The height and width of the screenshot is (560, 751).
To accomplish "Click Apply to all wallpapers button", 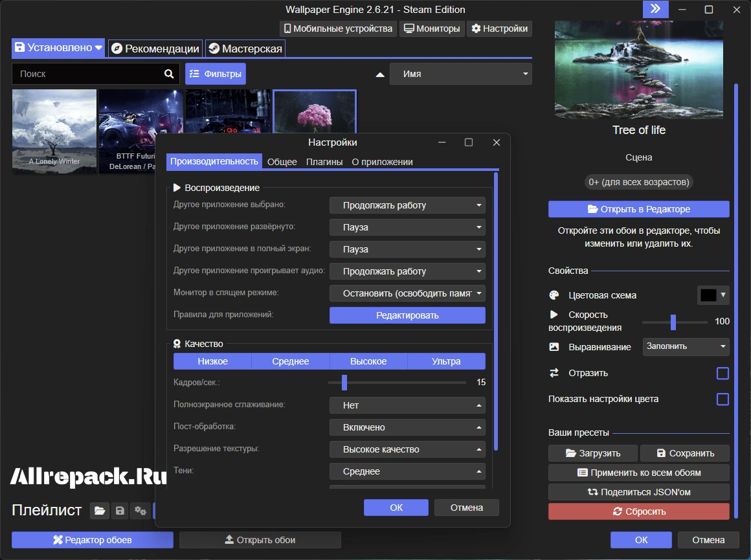I will (x=638, y=473).
